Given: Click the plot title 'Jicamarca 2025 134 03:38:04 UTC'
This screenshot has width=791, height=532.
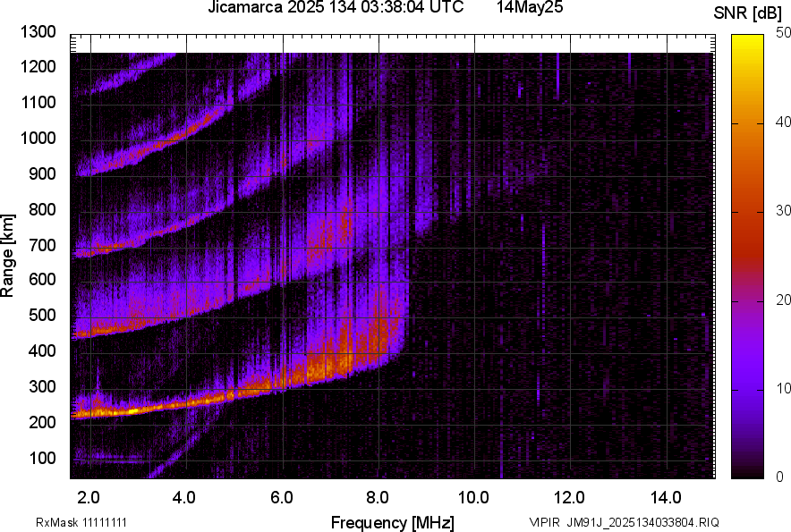Looking at the screenshot, I should (x=336, y=7).
